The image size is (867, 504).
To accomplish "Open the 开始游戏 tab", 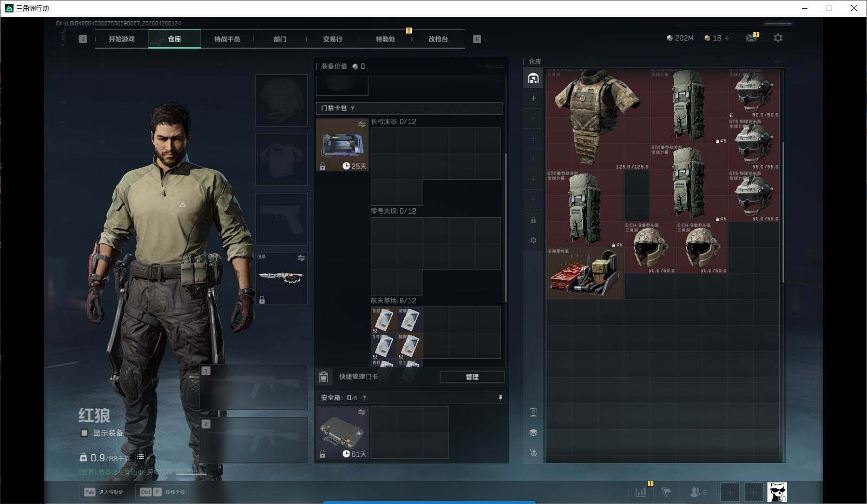I will (x=121, y=39).
